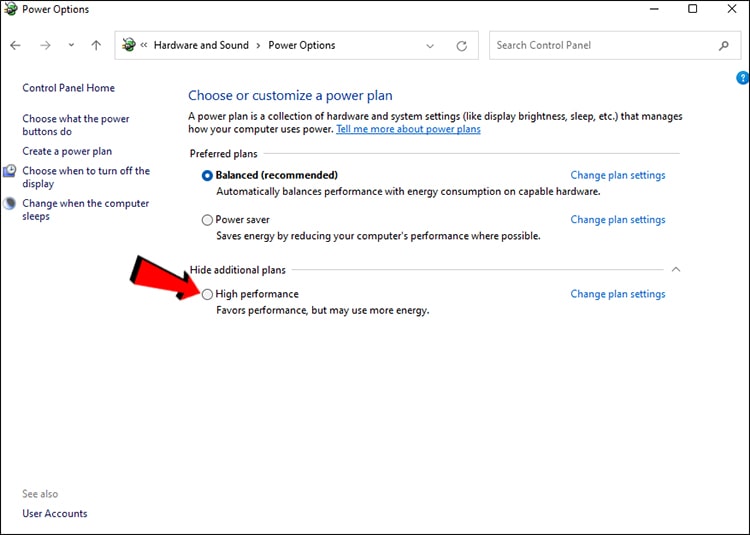Collapse additional plans with the chevron
The height and width of the screenshot is (535, 750).
coord(675,270)
